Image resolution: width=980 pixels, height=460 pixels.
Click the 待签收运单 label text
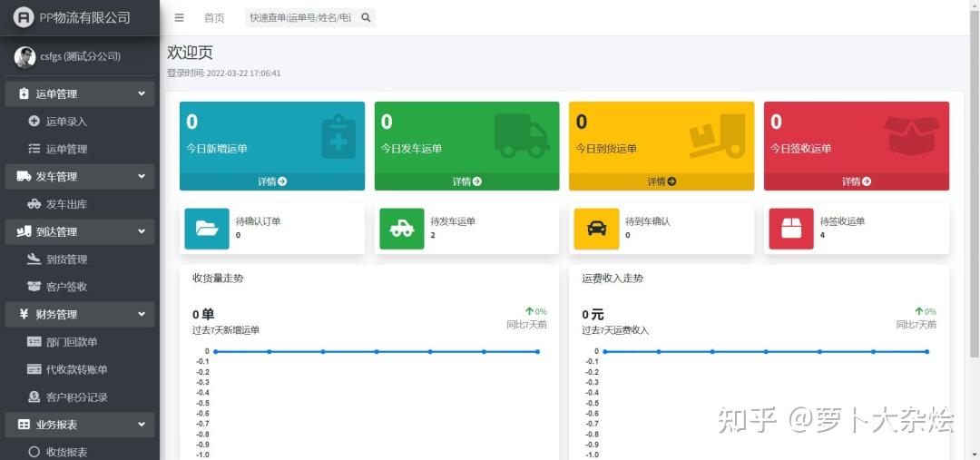point(842,221)
